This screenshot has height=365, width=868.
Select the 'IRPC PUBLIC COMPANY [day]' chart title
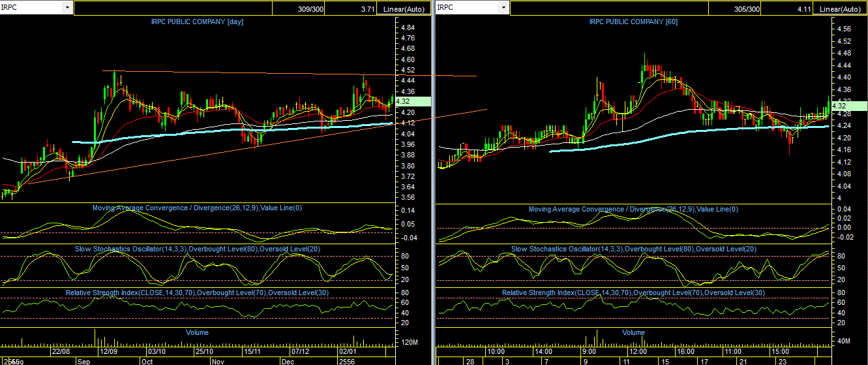click(197, 22)
